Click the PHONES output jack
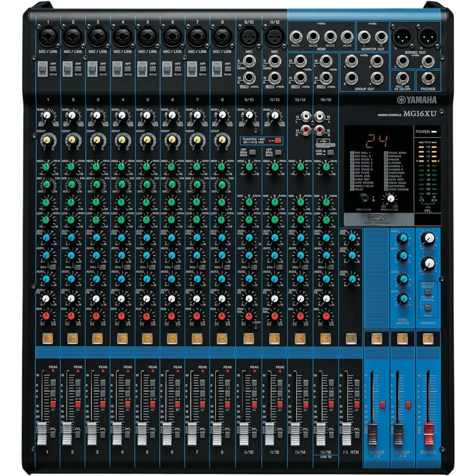Viewport: 476px width, 476px height. (x=428, y=78)
